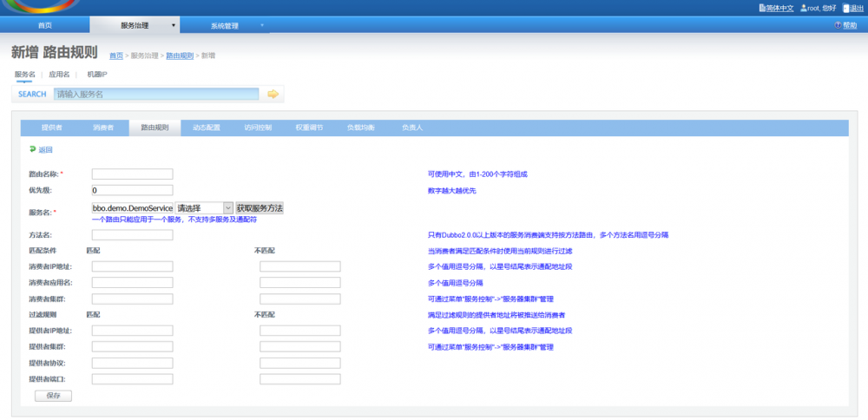Focus the 提供者IP地址 不匹配 field

click(x=300, y=331)
